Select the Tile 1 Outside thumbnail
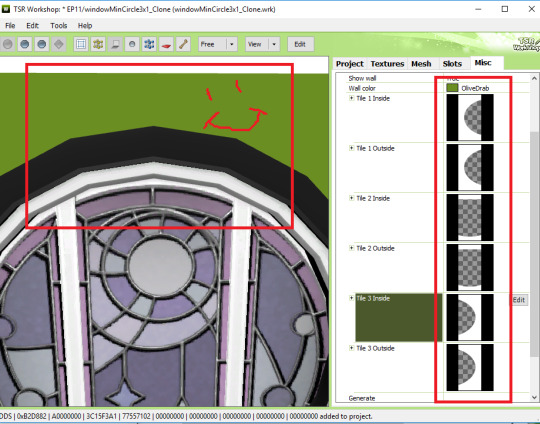Image resolution: width=540 pixels, height=424 pixels. (470, 167)
